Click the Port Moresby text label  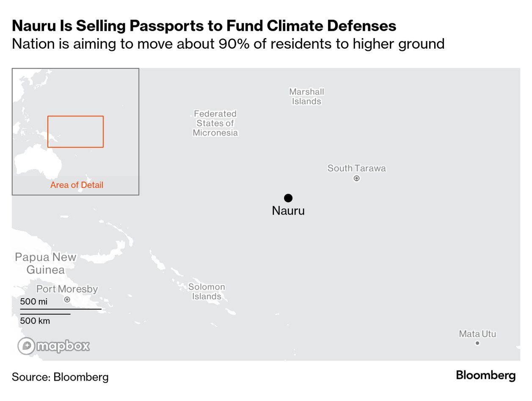click(x=67, y=289)
